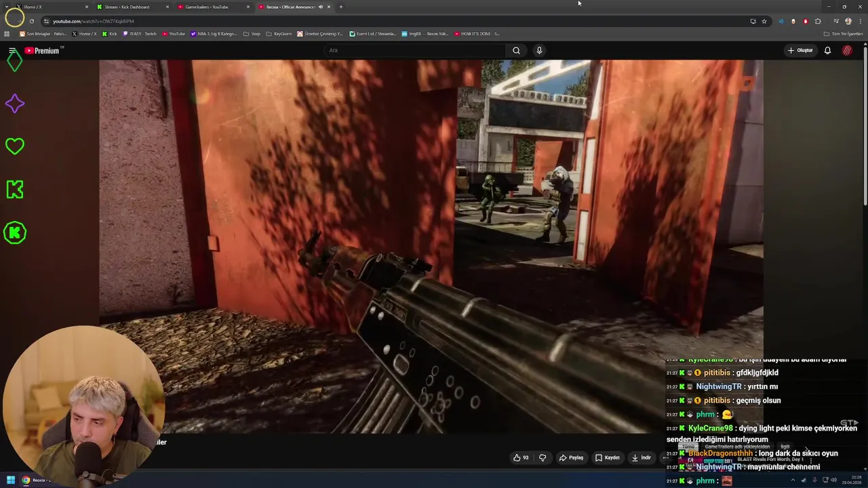This screenshot has width=868, height=488.
Task: Mute the audio-playing Recoxia tab
Action: pos(320,7)
